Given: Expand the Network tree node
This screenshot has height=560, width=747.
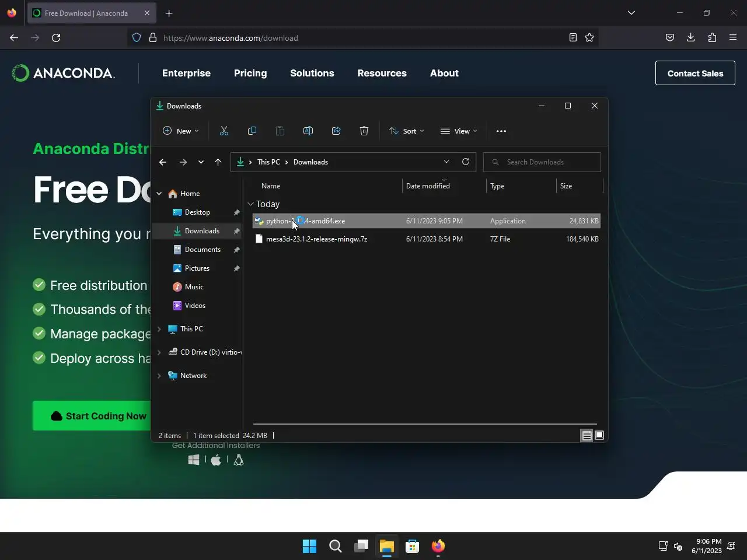Looking at the screenshot, I should (x=159, y=376).
